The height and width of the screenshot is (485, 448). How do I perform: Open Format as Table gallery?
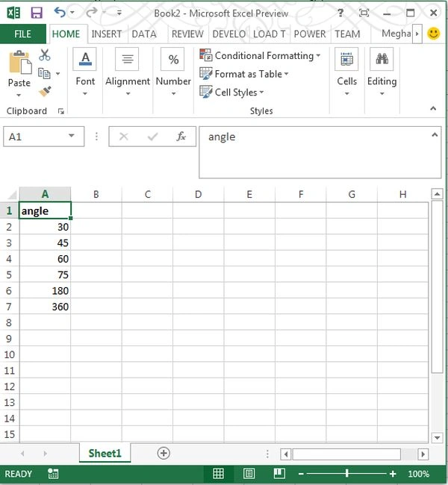pos(244,74)
